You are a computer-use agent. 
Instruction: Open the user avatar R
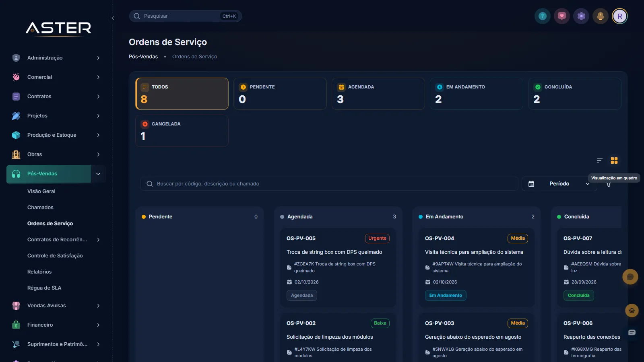click(620, 16)
